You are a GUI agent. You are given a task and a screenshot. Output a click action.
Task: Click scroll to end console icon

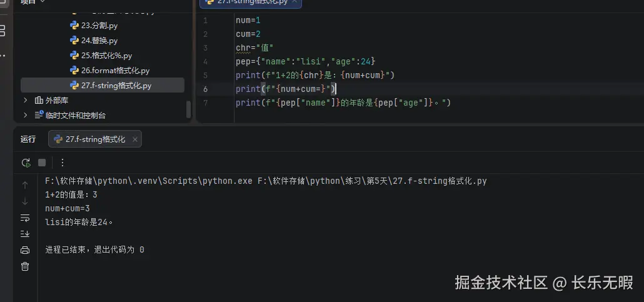coord(25,234)
